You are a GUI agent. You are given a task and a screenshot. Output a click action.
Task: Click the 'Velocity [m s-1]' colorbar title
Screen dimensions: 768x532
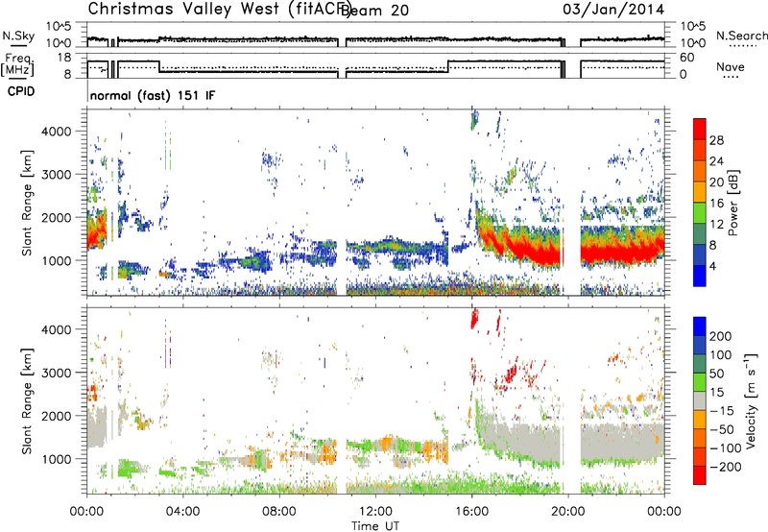pos(751,400)
